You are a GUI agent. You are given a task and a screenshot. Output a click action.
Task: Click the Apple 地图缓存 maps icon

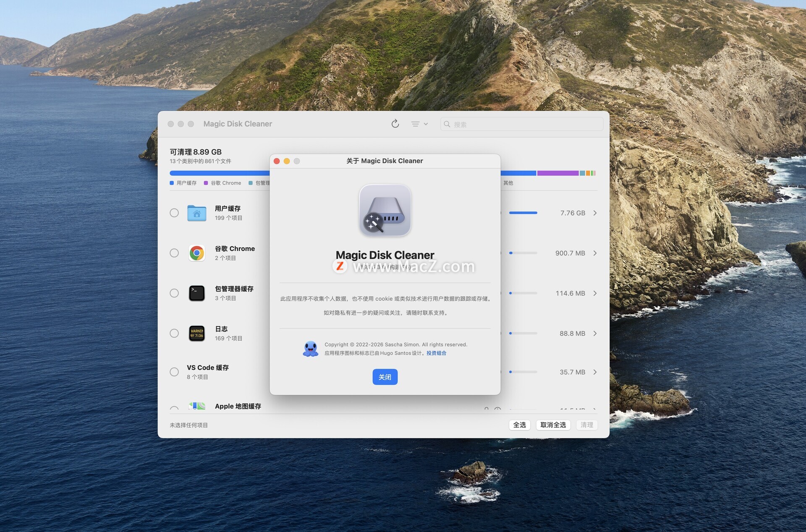tap(196, 406)
